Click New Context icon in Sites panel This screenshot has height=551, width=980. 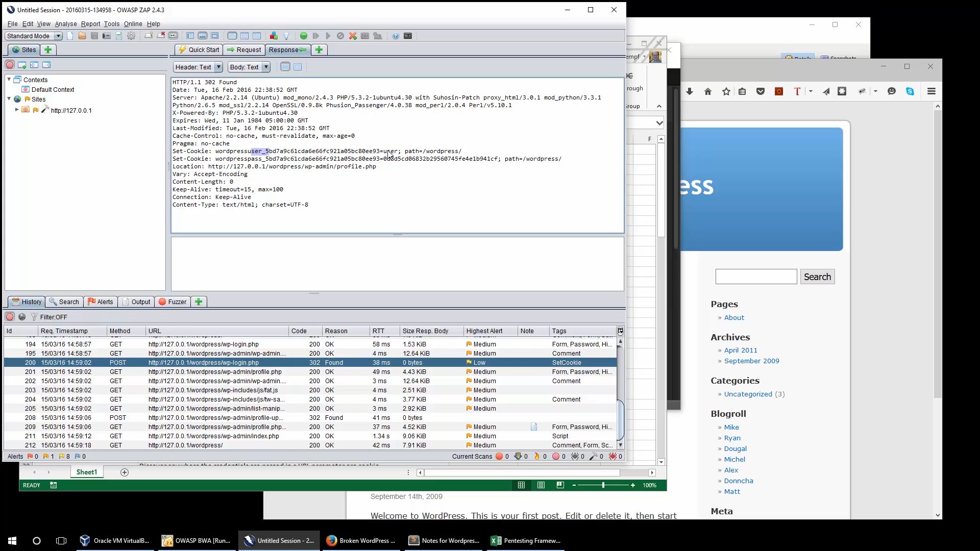(x=22, y=65)
